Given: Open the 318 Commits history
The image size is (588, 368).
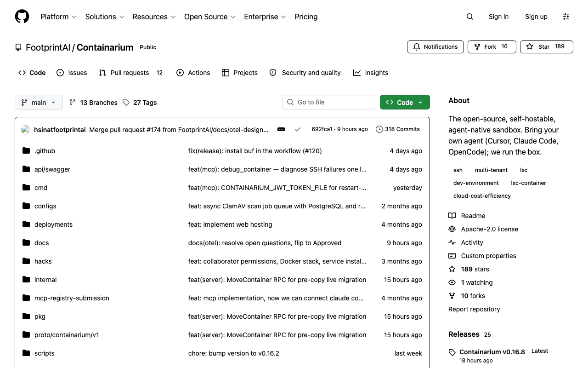Looking at the screenshot, I should point(398,129).
